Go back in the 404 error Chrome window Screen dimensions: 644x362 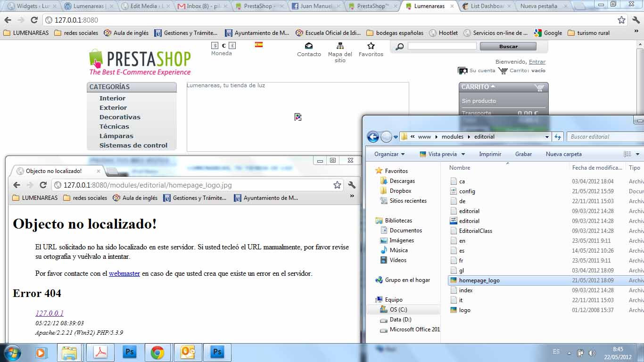coord(17,185)
